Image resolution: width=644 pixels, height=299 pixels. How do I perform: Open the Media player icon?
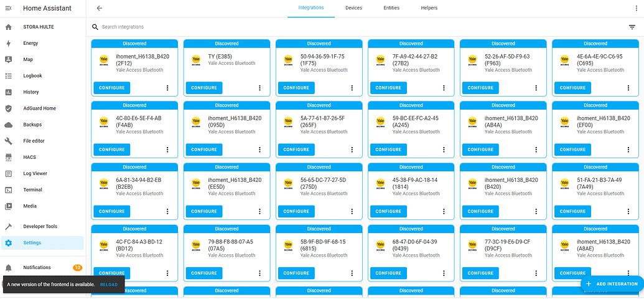click(x=8, y=206)
